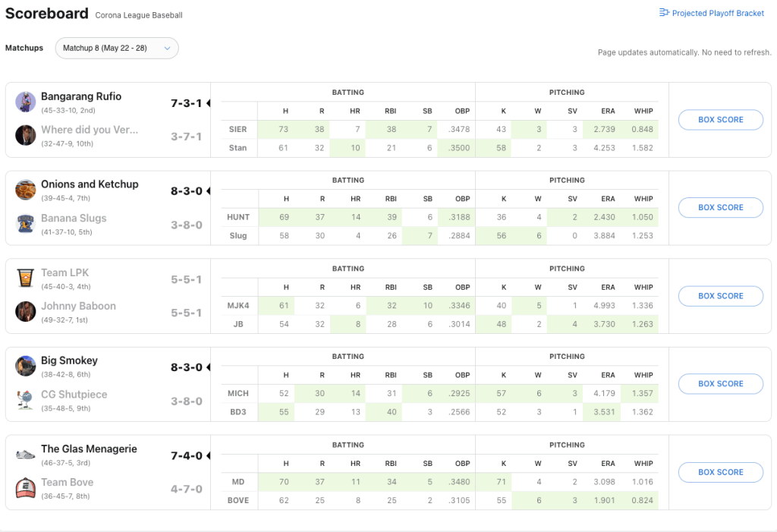Click Big Smokey team avatar
Image resolution: width=777 pixels, height=532 pixels.
pyautogui.click(x=26, y=366)
